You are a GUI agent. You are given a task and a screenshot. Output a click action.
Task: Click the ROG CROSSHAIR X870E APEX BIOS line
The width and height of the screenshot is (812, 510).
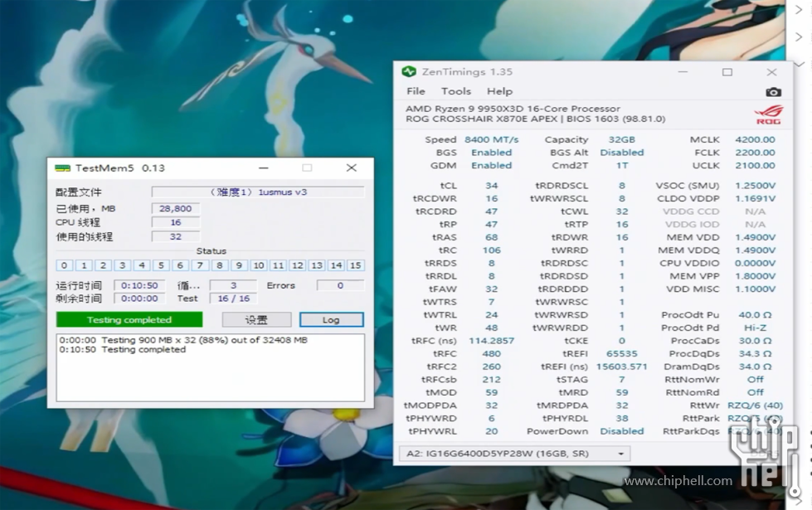(x=536, y=119)
